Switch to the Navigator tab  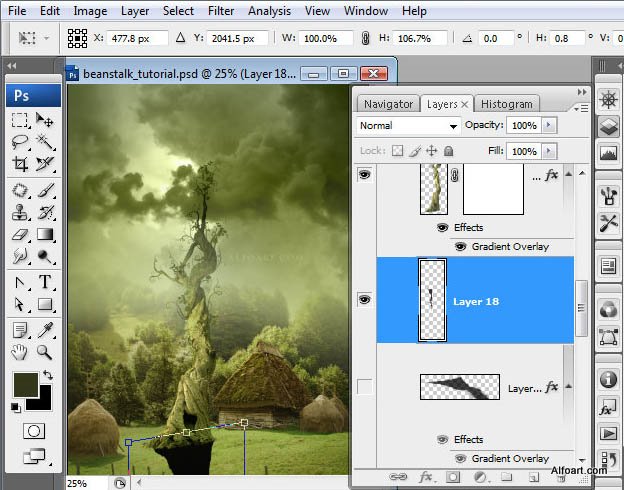click(388, 104)
